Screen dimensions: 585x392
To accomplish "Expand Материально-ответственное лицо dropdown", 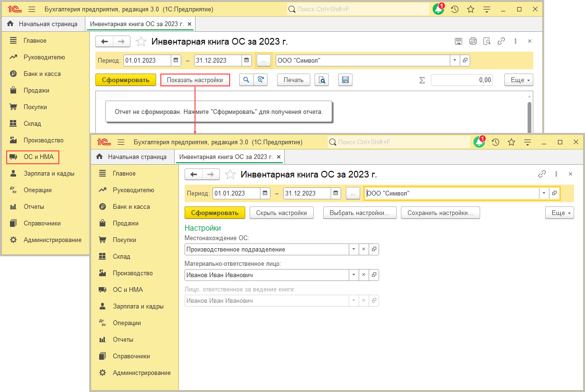I will tap(354, 275).
